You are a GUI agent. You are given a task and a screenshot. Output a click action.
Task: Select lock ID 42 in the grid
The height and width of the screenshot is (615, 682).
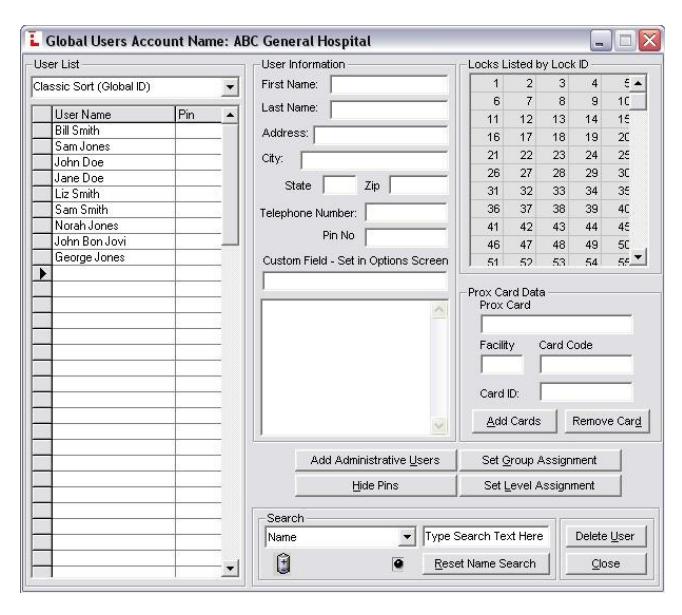coord(520,227)
